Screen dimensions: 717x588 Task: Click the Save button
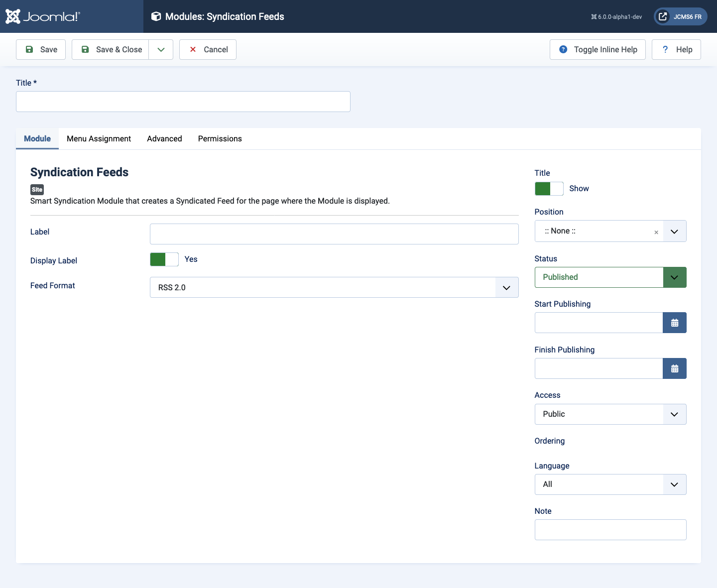(41, 49)
